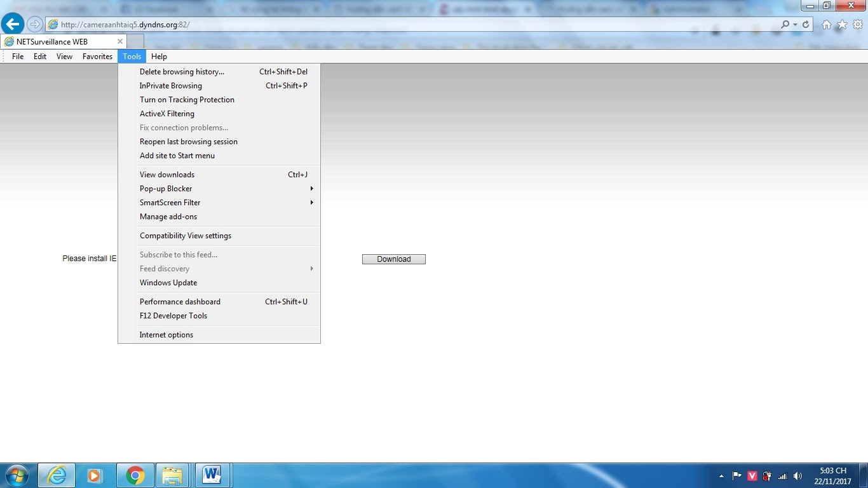The image size is (868, 488).
Task: Choose Delete browsing history
Action: [x=219, y=72]
